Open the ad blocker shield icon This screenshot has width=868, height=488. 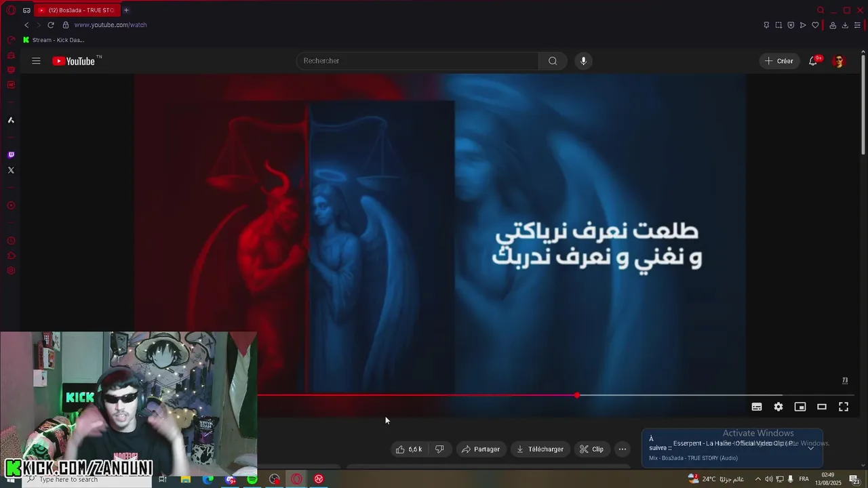[791, 25]
